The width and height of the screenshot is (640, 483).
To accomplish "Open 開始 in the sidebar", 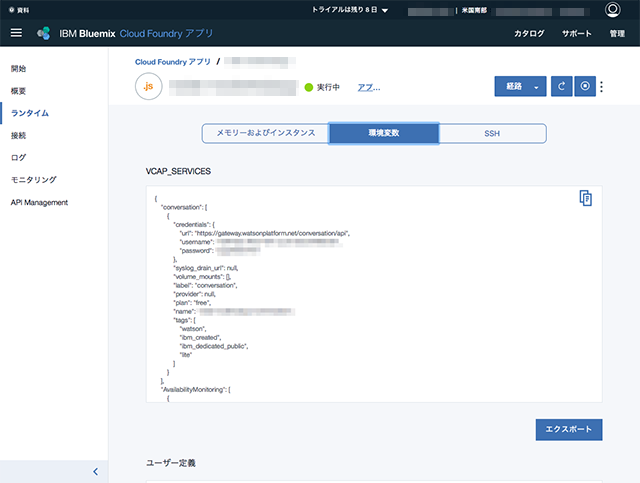I will (x=18, y=69).
